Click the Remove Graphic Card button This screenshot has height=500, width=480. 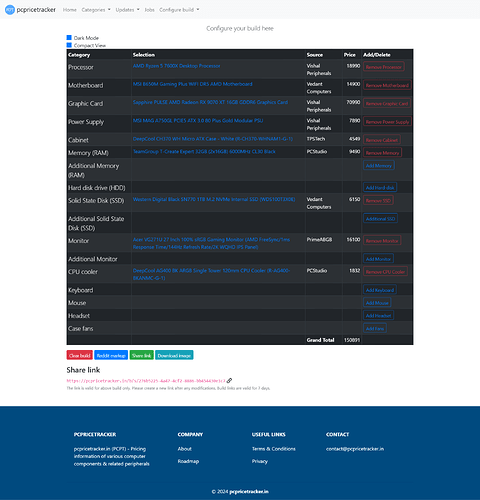[x=387, y=103]
